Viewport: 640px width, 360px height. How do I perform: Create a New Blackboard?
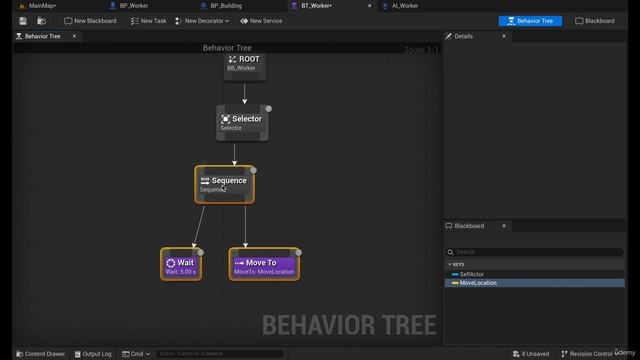(90, 21)
